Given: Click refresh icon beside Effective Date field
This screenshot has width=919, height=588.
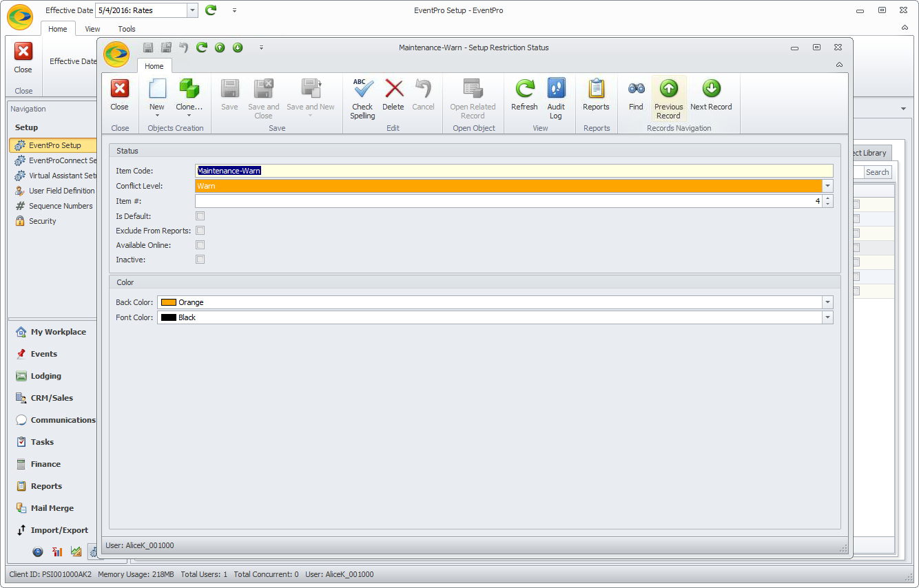Looking at the screenshot, I should 211,10.
